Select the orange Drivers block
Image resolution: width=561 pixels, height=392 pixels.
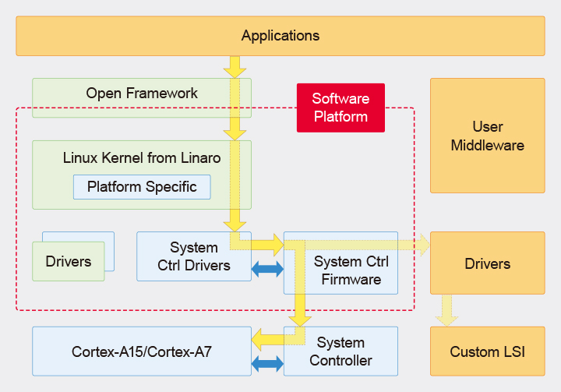tap(487, 263)
